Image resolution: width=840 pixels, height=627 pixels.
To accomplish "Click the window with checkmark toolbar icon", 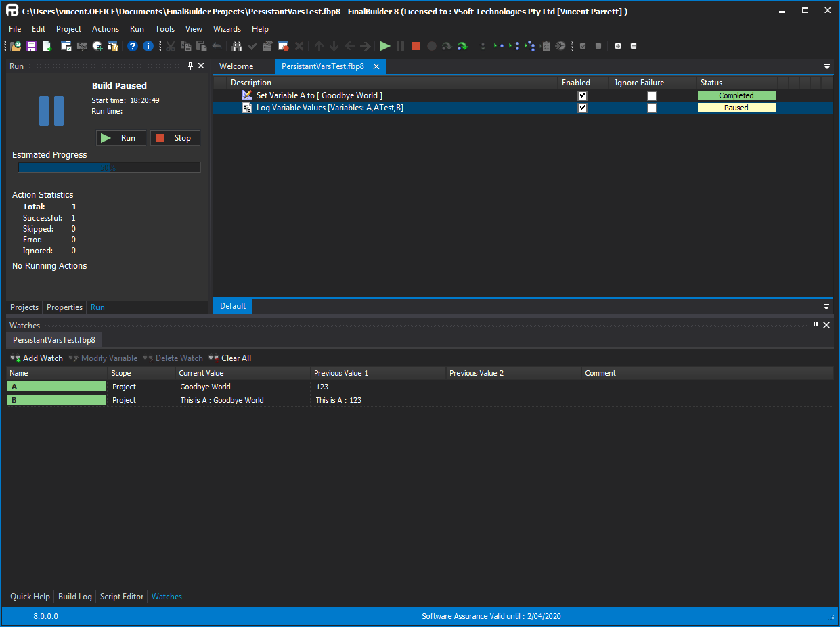I will pos(66,46).
